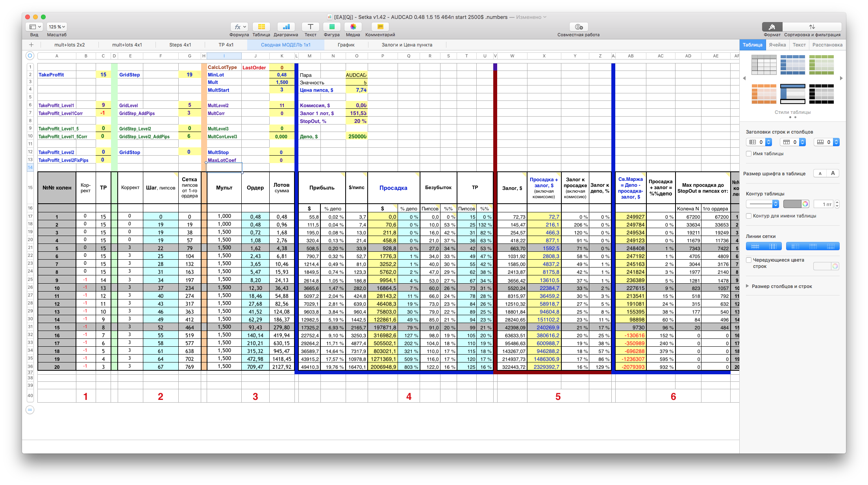
Task: Click alternating row color well
Action: (822, 266)
